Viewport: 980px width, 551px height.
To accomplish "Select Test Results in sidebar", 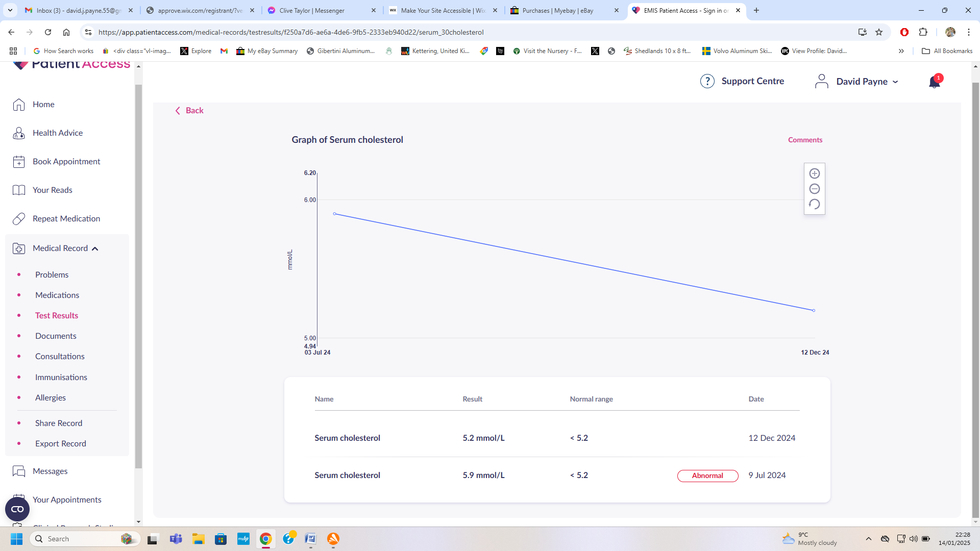I will tap(57, 315).
